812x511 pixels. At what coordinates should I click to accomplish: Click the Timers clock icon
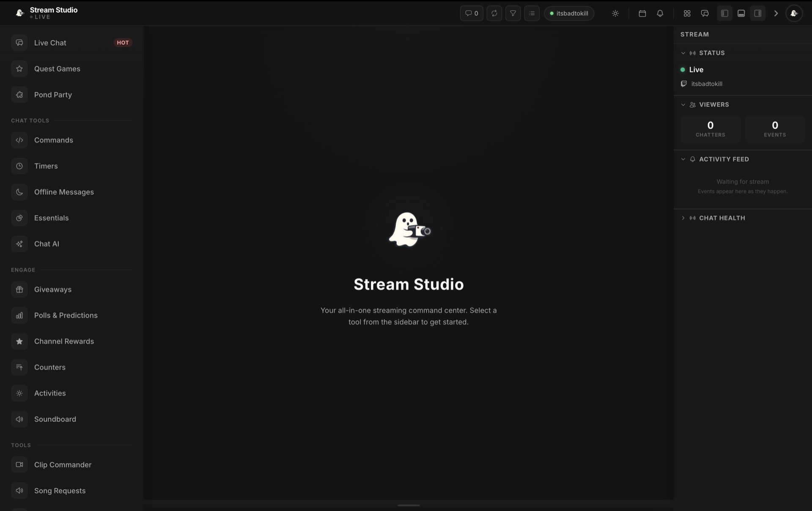point(19,166)
